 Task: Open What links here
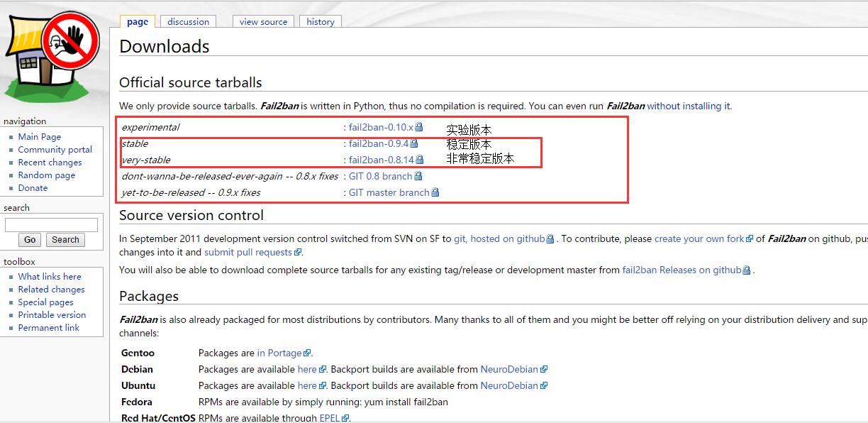click(x=50, y=277)
